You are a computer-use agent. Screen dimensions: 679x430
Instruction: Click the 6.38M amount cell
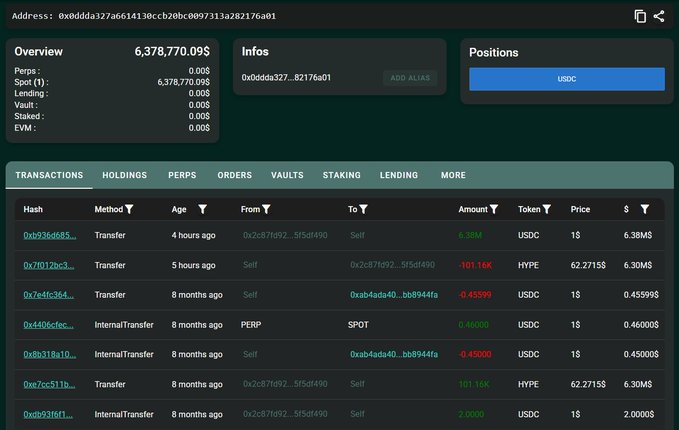tap(470, 235)
